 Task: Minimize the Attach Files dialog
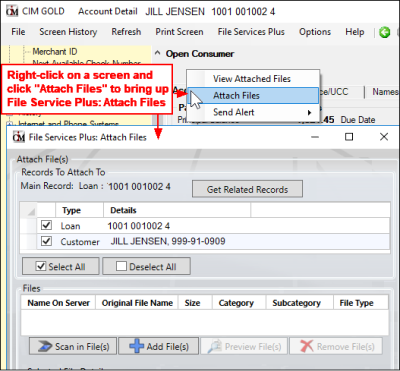315,137
